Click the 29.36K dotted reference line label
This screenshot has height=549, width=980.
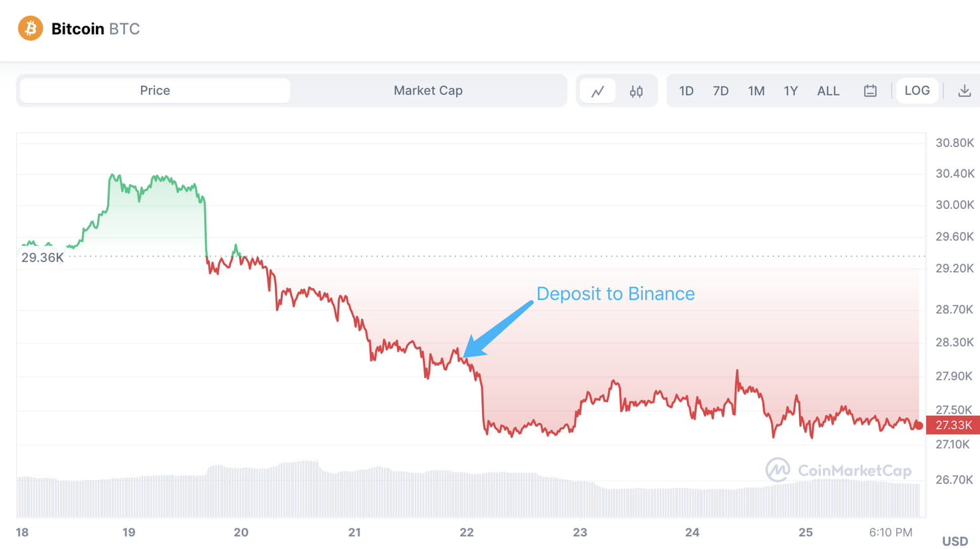click(x=42, y=257)
